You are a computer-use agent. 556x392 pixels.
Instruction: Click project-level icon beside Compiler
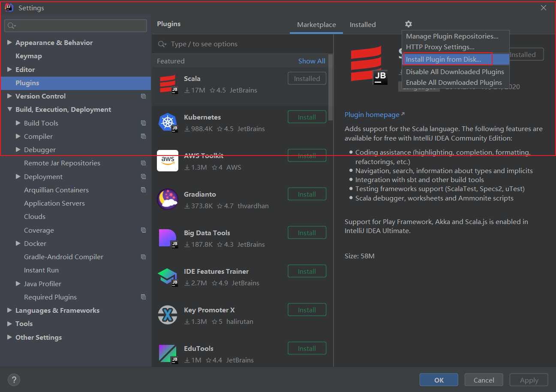tap(144, 137)
